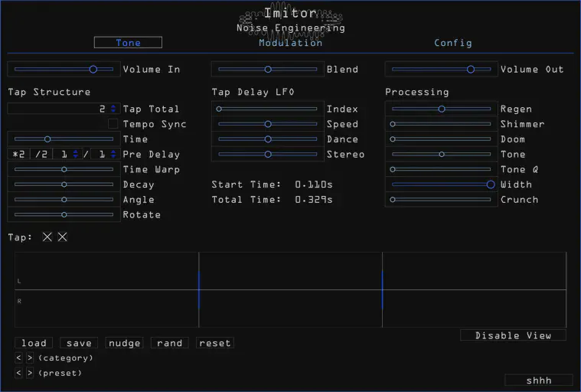Click the reset button
Image resolution: width=581 pixels, height=392 pixels.
tap(215, 343)
